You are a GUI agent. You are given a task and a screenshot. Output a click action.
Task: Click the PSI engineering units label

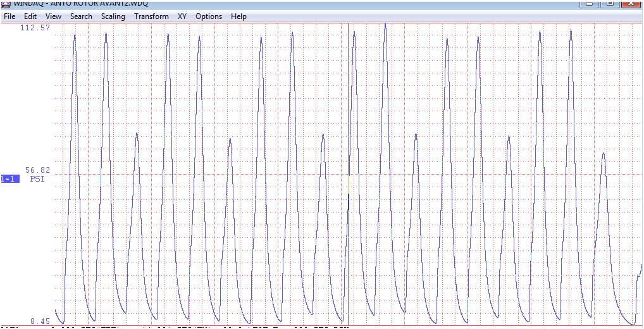pos(38,179)
